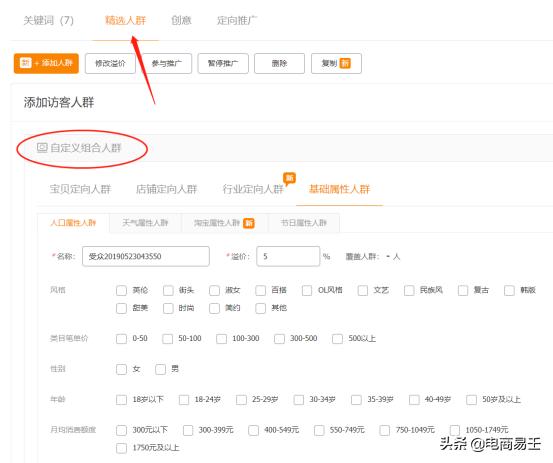Switch to 天气属性人群 sub-tab
The height and width of the screenshot is (463, 553).
[145, 223]
